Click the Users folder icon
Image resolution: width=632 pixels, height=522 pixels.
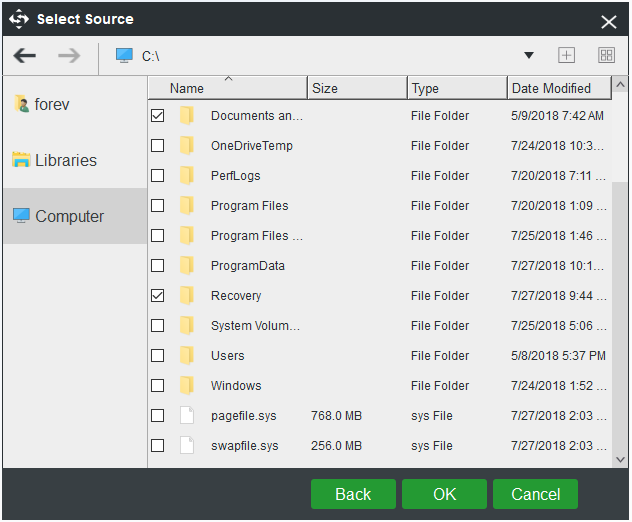coord(187,356)
